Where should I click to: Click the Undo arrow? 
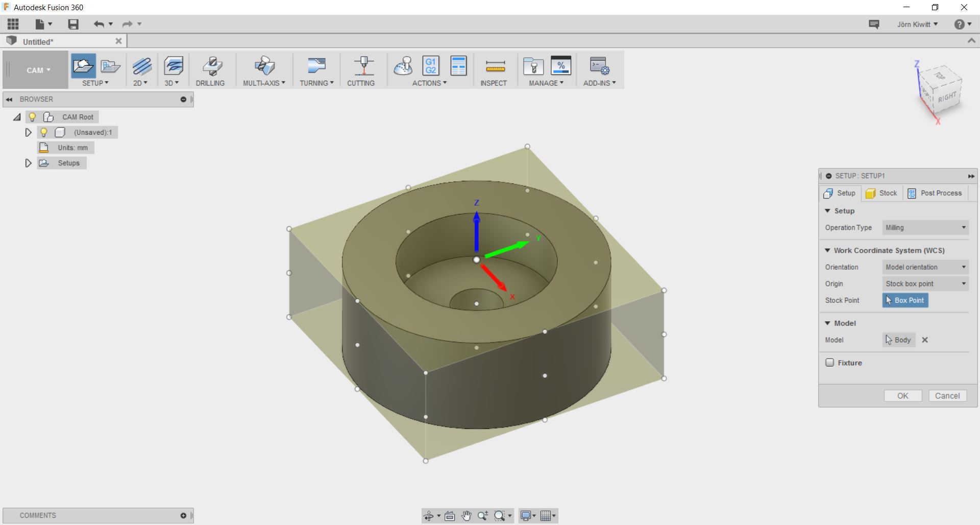pos(99,24)
